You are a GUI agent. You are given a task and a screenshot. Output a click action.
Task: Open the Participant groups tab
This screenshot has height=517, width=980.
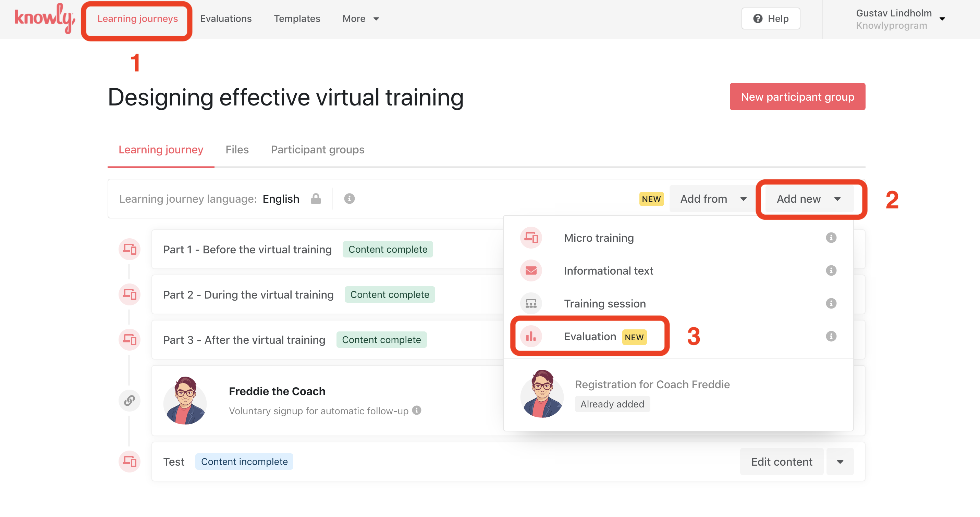[317, 150]
